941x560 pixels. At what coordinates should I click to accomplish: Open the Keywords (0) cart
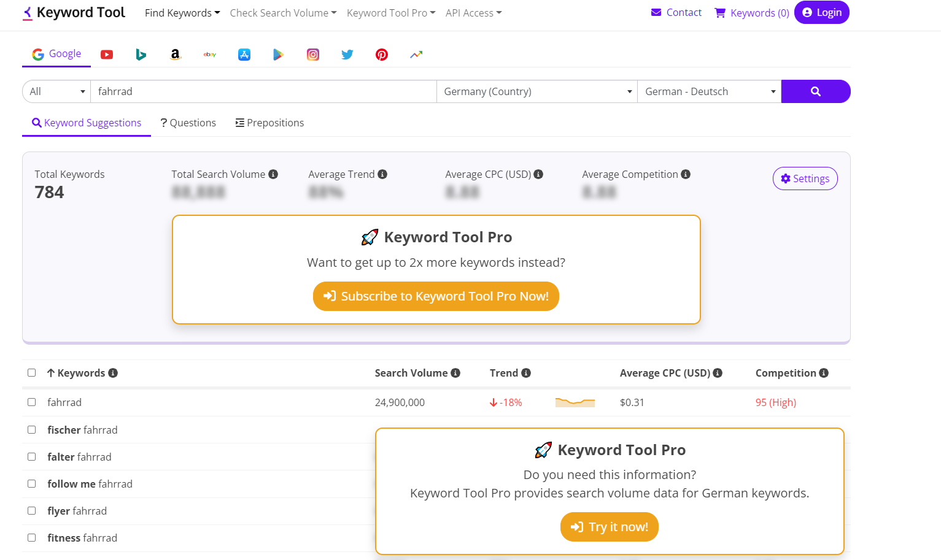[752, 13]
